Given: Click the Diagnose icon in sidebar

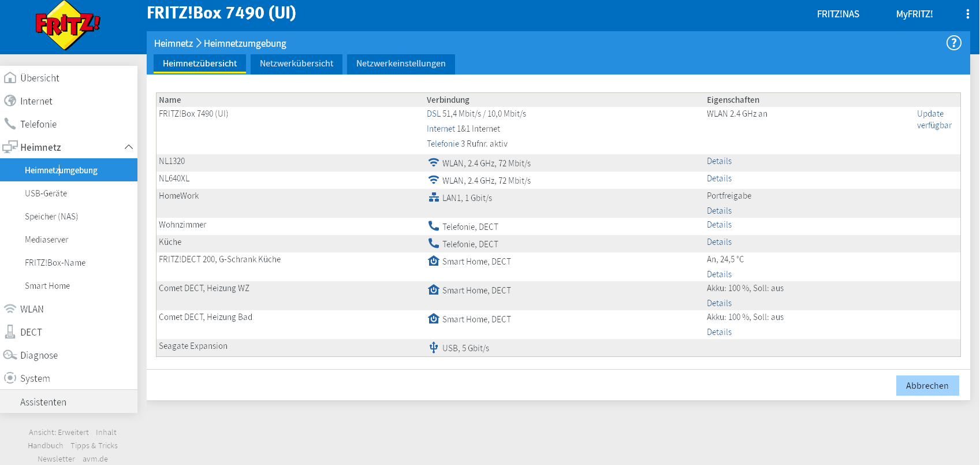Looking at the screenshot, I should point(10,355).
